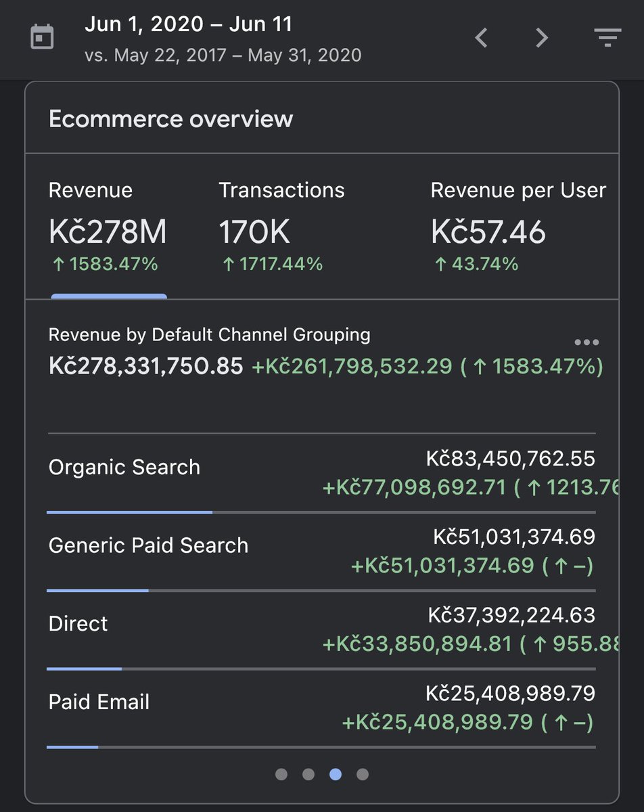Tap the Kč278M revenue value

(x=108, y=232)
